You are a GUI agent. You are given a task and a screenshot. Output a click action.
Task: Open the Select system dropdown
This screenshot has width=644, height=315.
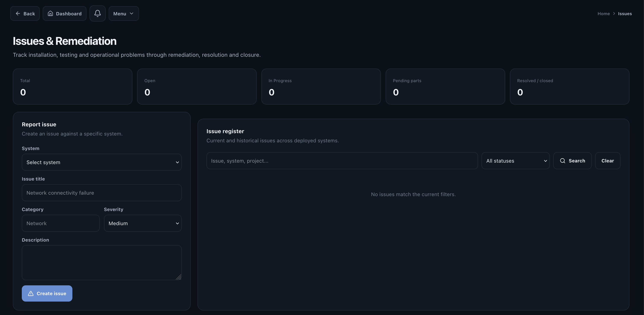(101, 162)
